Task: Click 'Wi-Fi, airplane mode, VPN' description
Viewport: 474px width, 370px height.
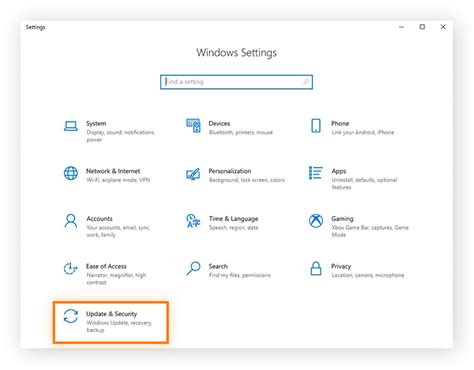Action: coord(118,180)
